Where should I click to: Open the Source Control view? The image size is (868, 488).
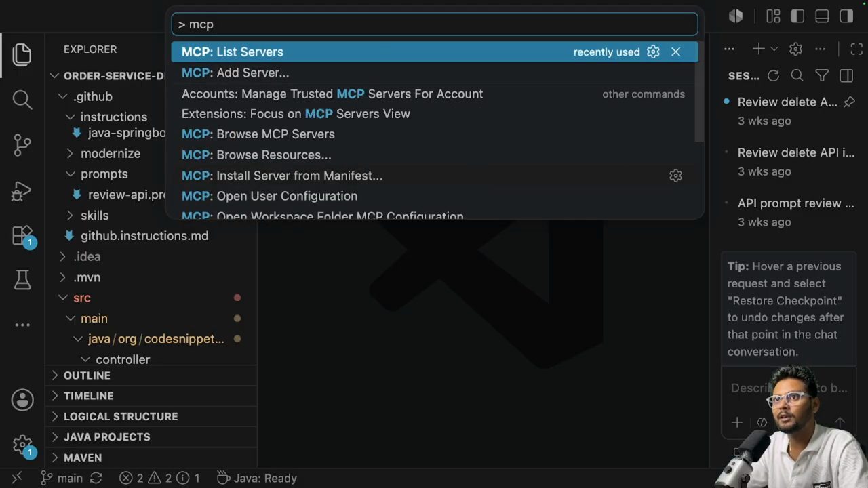coord(22,144)
